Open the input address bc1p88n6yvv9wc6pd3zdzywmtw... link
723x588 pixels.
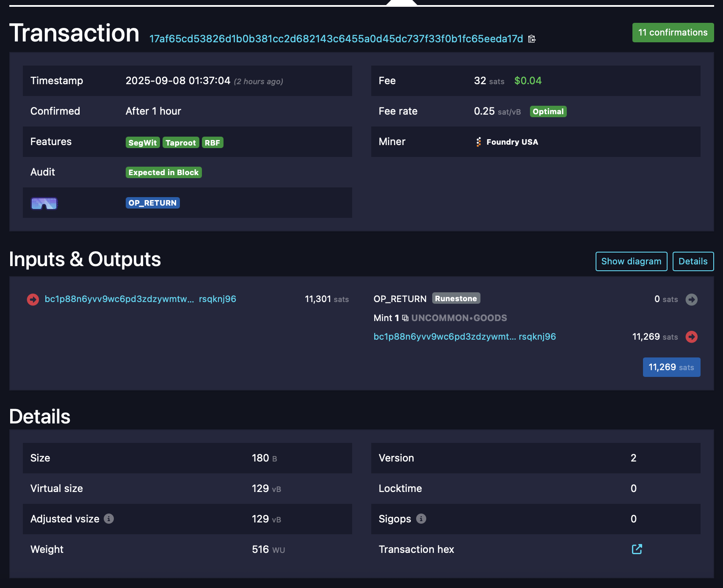pyautogui.click(x=141, y=299)
